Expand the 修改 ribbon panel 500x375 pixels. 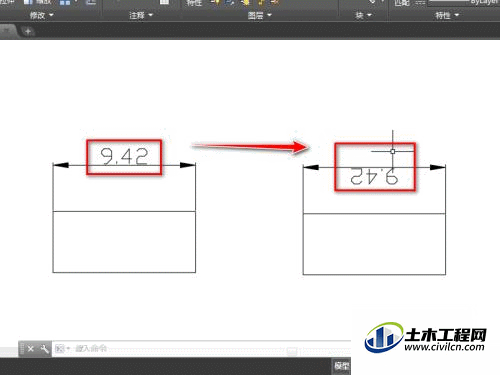pyautogui.click(x=41, y=15)
